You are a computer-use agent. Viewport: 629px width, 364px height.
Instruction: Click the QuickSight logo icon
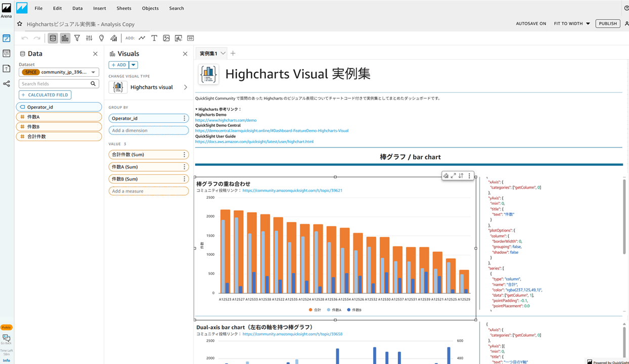tap(22, 8)
